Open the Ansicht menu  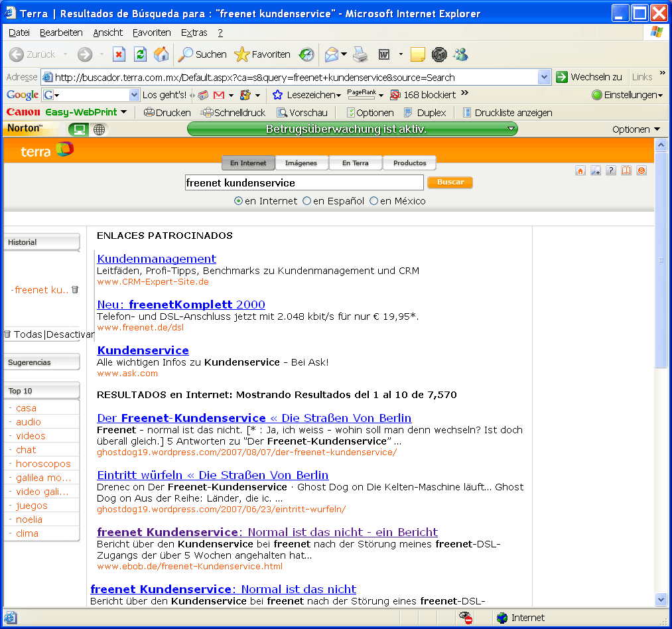point(108,33)
